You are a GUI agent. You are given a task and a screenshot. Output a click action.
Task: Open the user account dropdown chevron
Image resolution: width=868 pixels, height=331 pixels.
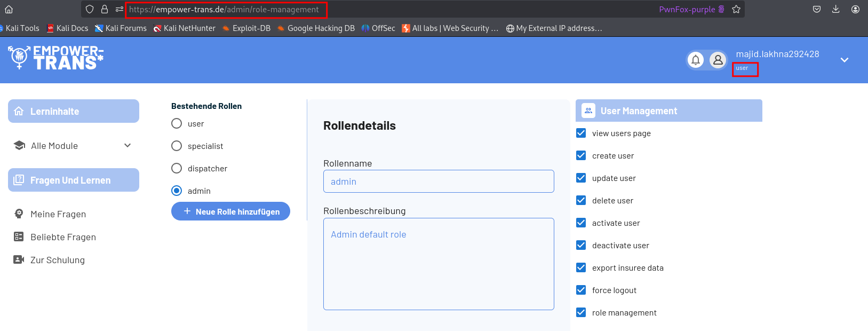(x=845, y=60)
